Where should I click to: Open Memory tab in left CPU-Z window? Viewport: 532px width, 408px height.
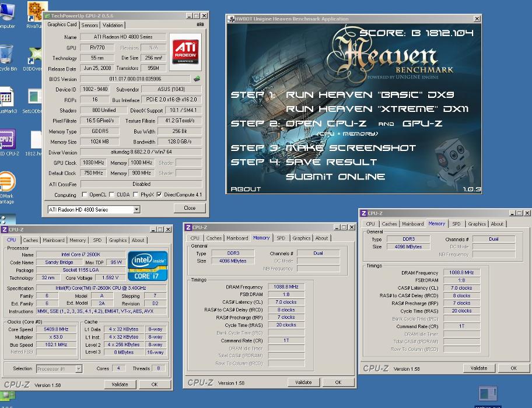coord(78,240)
